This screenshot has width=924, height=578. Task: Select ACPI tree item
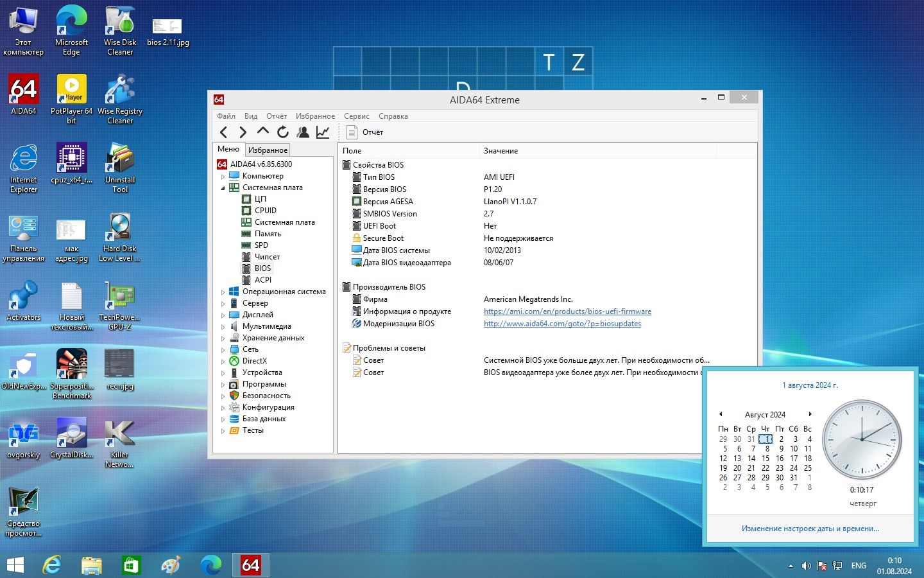[262, 280]
